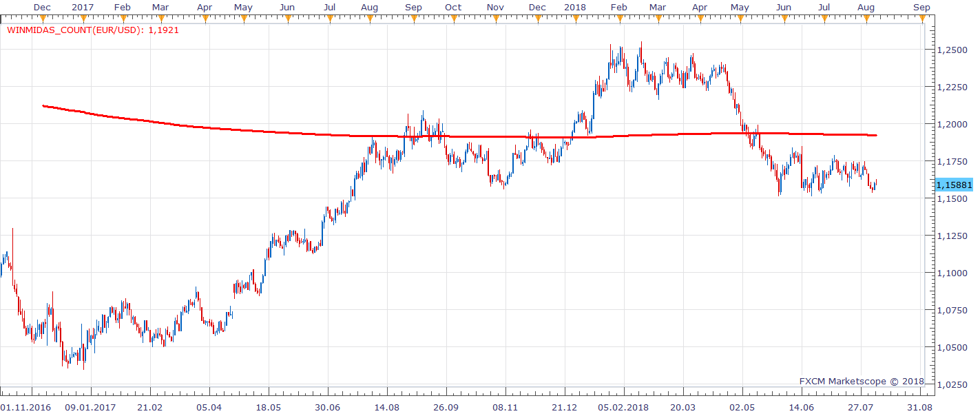Click price level 1,2250 on axis
980x416 pixels.
[x=952, y=87]
